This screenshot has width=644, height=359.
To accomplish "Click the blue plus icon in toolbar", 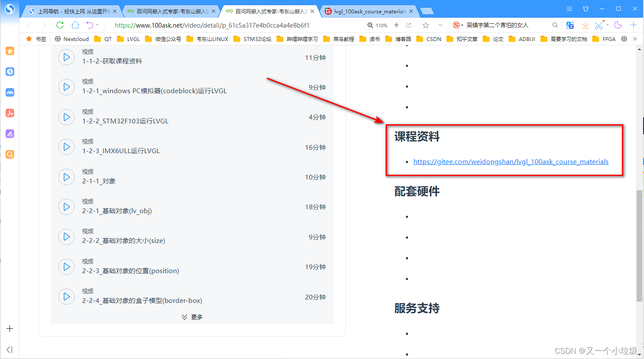I will pos(633,25).
